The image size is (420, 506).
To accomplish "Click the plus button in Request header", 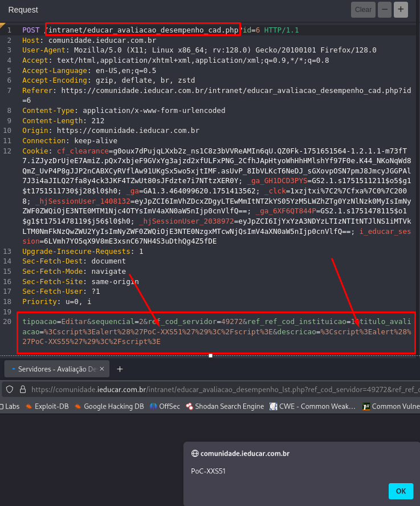I will 401,10.
